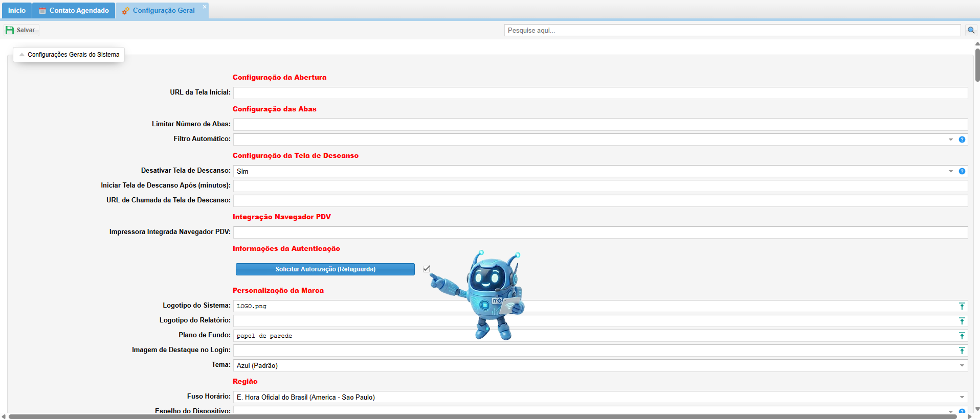Click help icon beside Desativar Tela de Descanso
The image size is (980, 419).
[x=962, y=171]
